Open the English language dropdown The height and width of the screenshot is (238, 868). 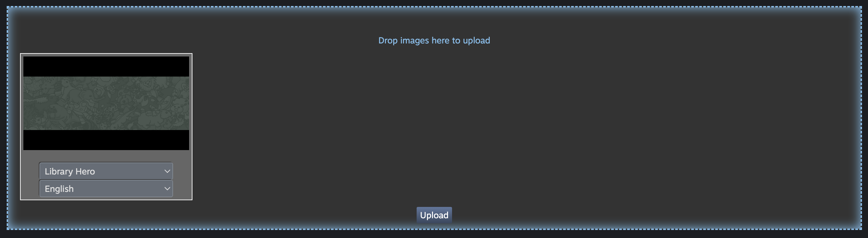pos(106,189)
